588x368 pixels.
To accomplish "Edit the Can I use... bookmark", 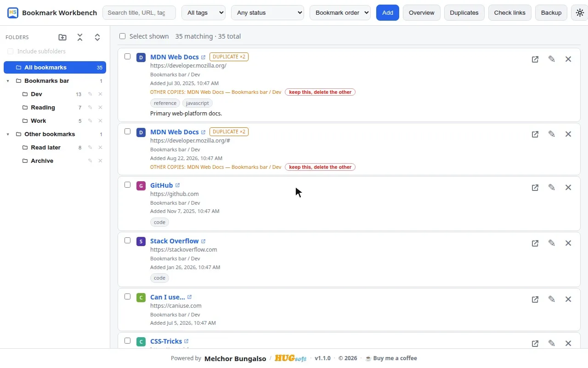I will coord(552,299).
